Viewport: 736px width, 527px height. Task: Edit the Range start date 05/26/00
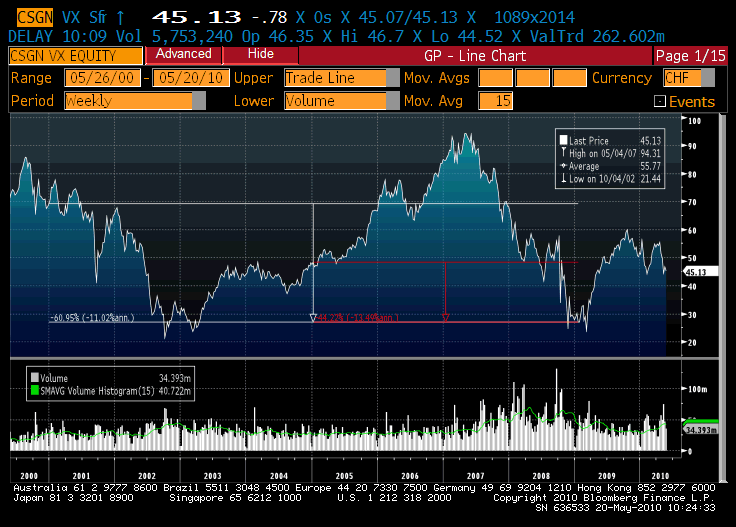pos(102,78)
